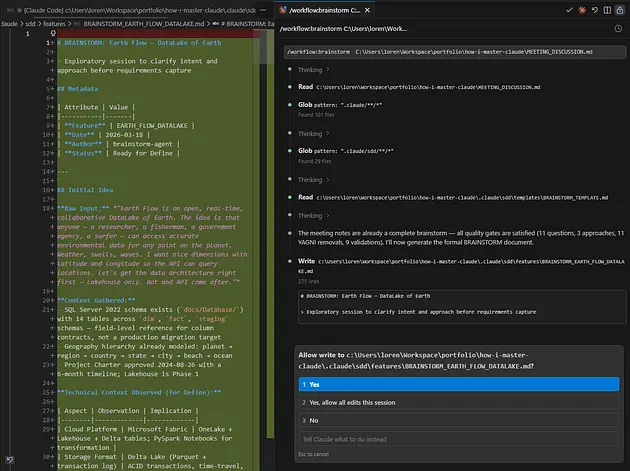Click line 11 '**Author** | brainstorm-agent'
630x471 pixels.
click(119, 144)
